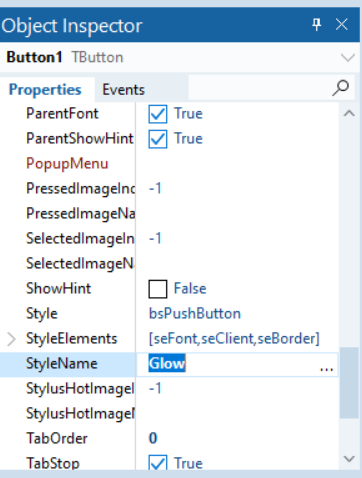This screenshot has width=362, height=478.
Task: Select the Style bsPushButton value
Action: coord(195,314)
